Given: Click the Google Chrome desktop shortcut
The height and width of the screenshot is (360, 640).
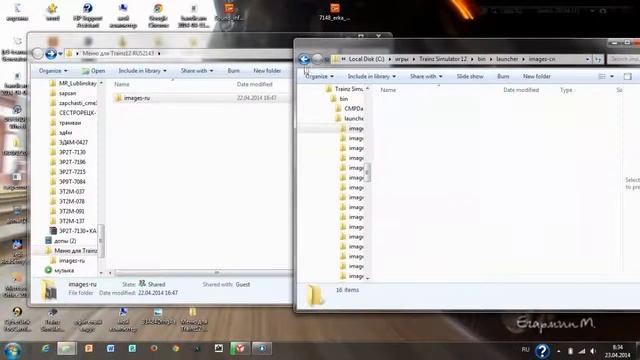Looking at the screenshot, I should pyautogui.click(x=158, y=16).
